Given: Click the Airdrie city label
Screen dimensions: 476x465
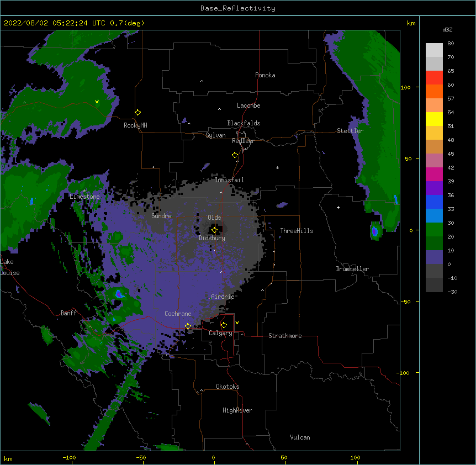Looking at the screenshot, I should 223,297.
